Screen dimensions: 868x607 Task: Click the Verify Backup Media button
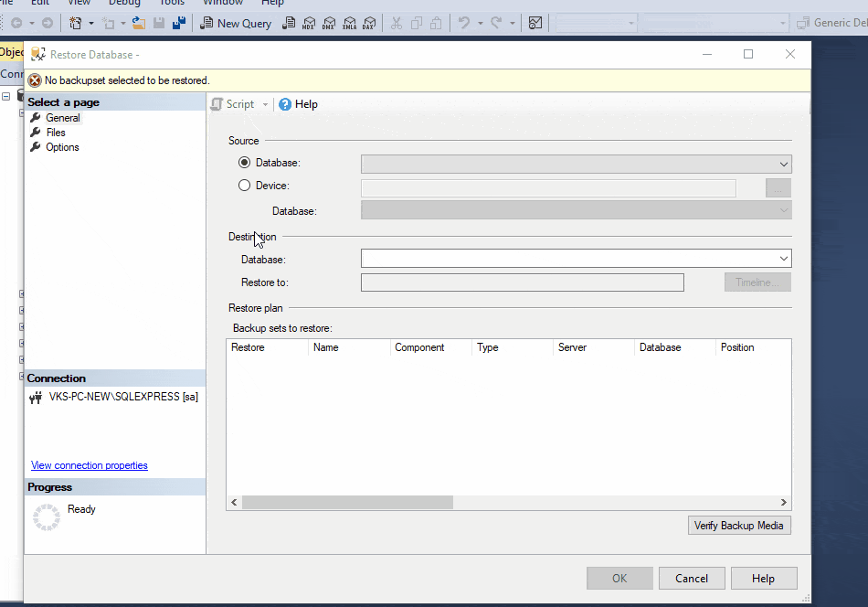(738, 526)
